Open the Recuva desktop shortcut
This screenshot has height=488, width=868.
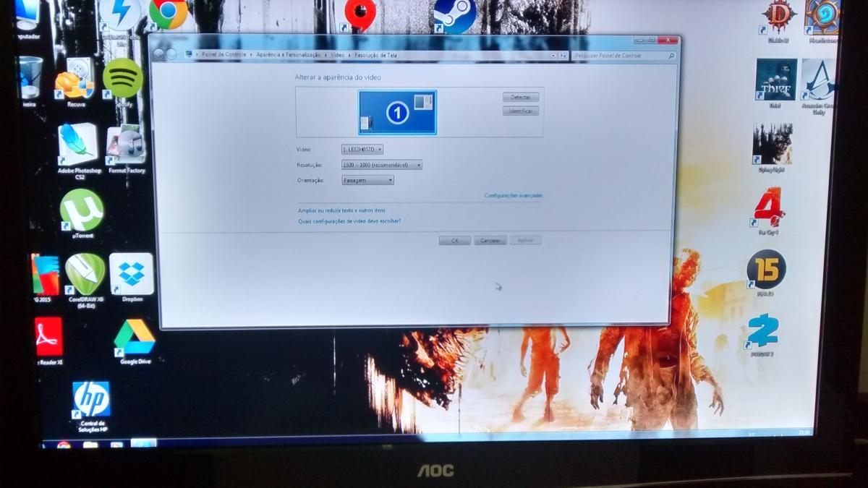[76, 81]
